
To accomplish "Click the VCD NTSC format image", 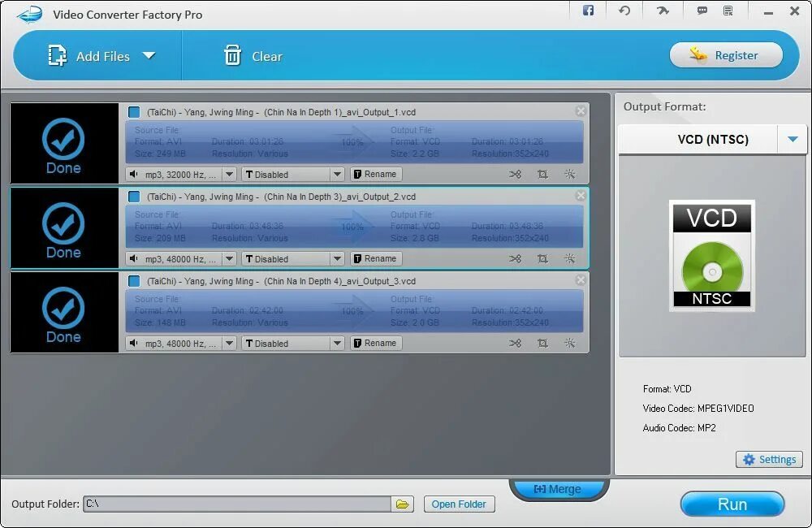I will (712, 255).
